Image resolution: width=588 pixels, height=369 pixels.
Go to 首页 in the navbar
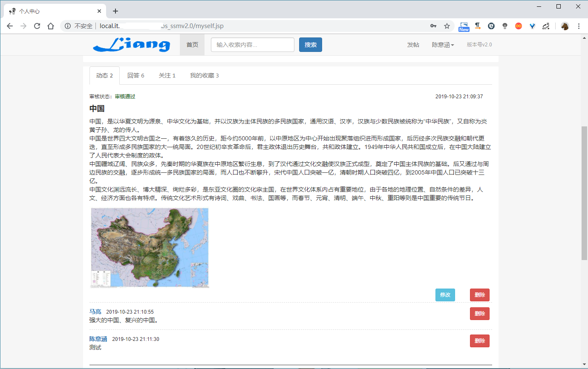coord(192,45)
